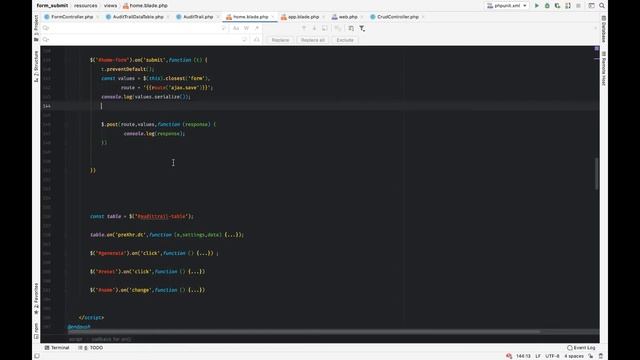The height and width of the screenshot is (360, 640).
Task: Toggle Preserve Case option in replace row
Action: [x=257, y=40]
